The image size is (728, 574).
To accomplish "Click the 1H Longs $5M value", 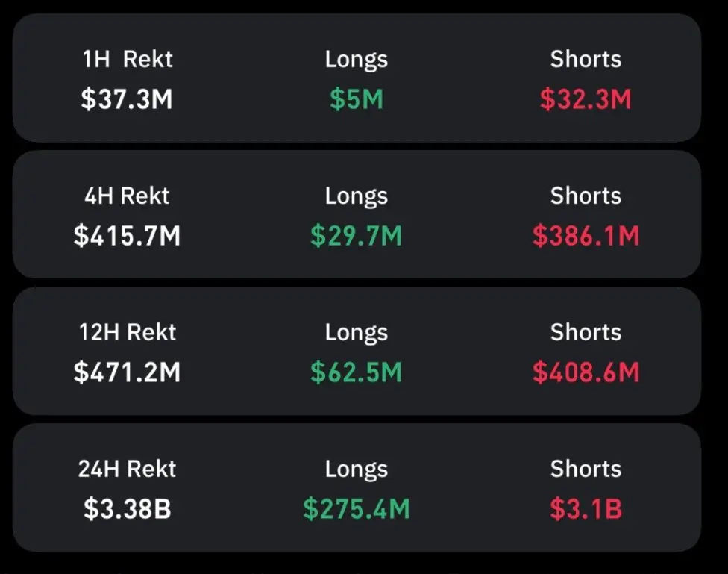I will point(357,99).
